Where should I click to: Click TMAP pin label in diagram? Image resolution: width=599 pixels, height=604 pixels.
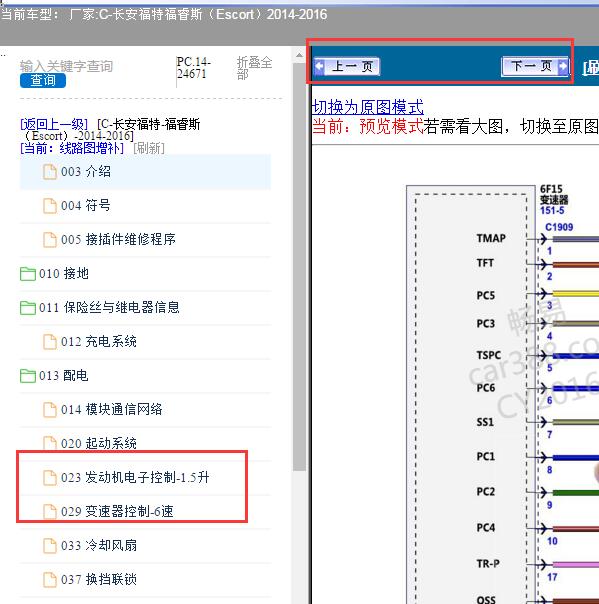[x=491, y=238]
